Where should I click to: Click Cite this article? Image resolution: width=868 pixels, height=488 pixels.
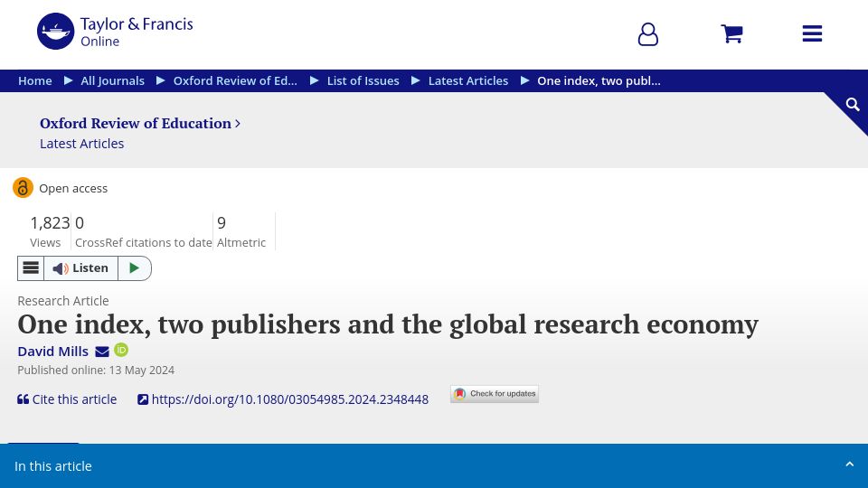(x=67, y=399)
